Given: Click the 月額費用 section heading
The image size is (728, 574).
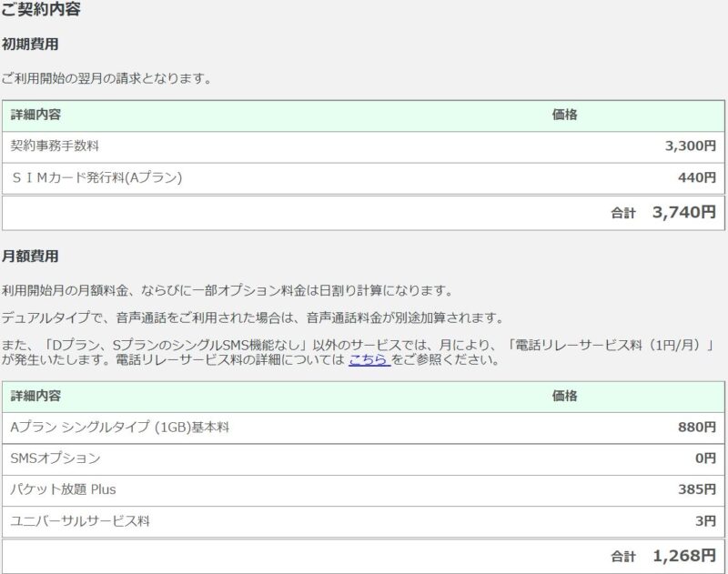Looking at the screenshot, I should point(30,256).
